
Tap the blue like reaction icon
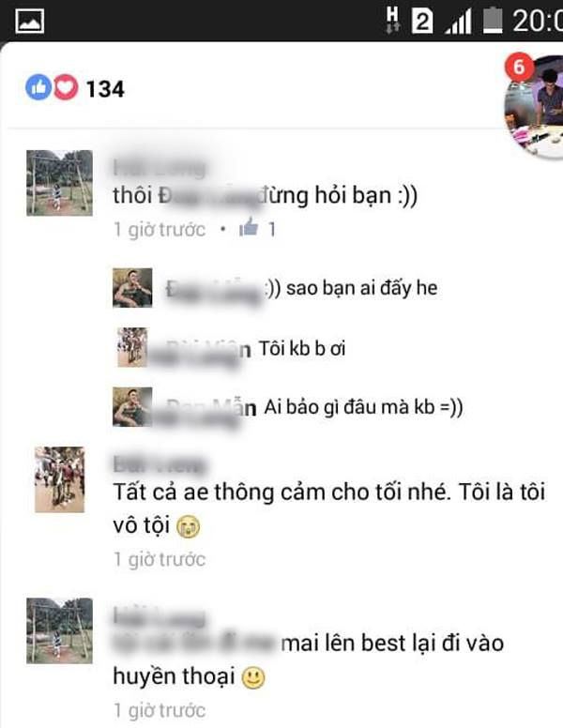(38, 87)
